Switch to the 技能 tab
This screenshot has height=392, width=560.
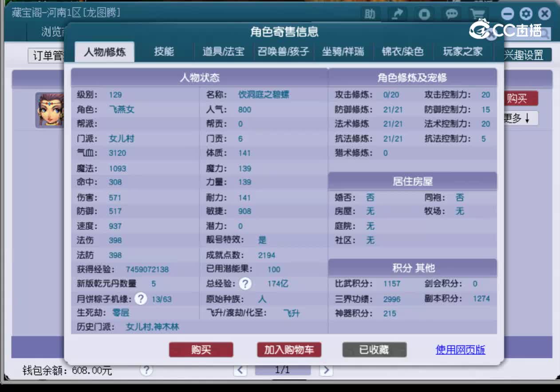tap(165, 51)
